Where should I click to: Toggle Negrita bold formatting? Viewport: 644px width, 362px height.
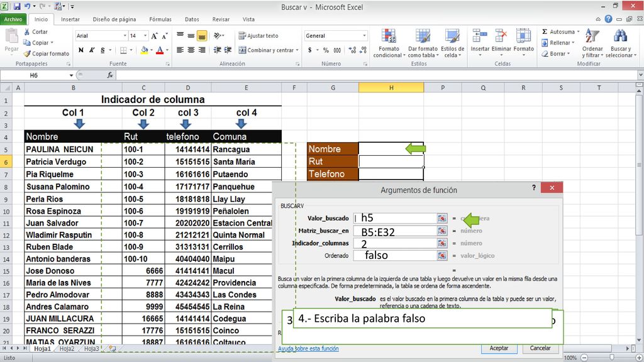81,50
